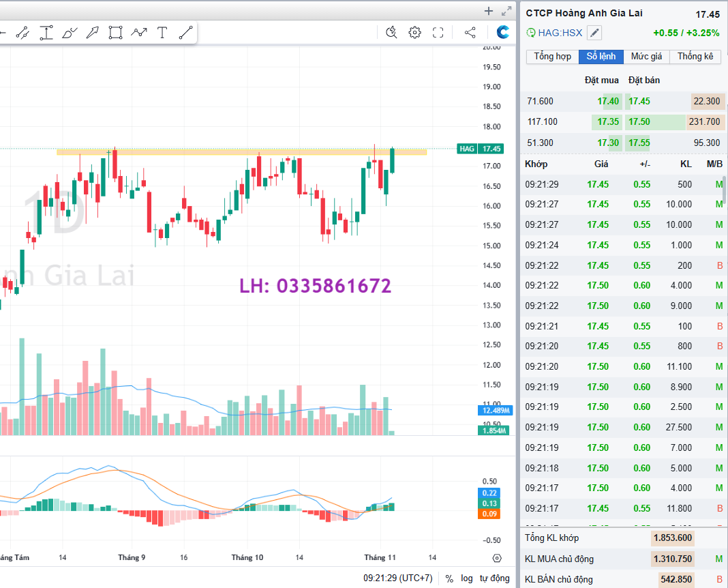
Task: Click the pencil edit icon beside HAG:HSX
Action: click(594, 33)
